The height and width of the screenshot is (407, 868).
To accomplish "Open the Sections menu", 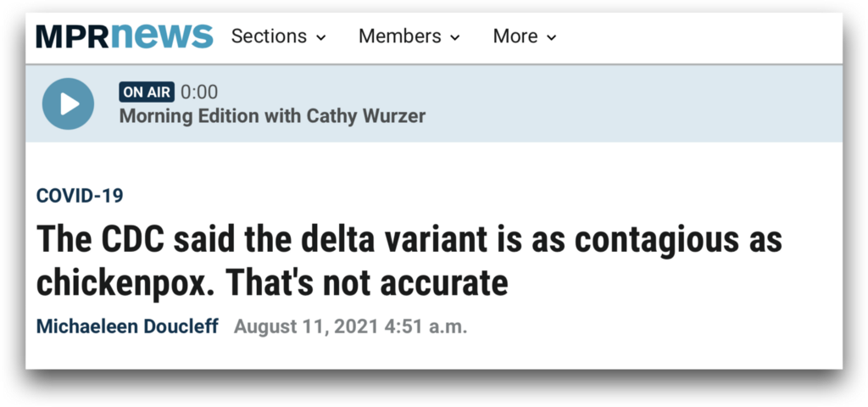I will pyautogui.click(x=269, y=36).
